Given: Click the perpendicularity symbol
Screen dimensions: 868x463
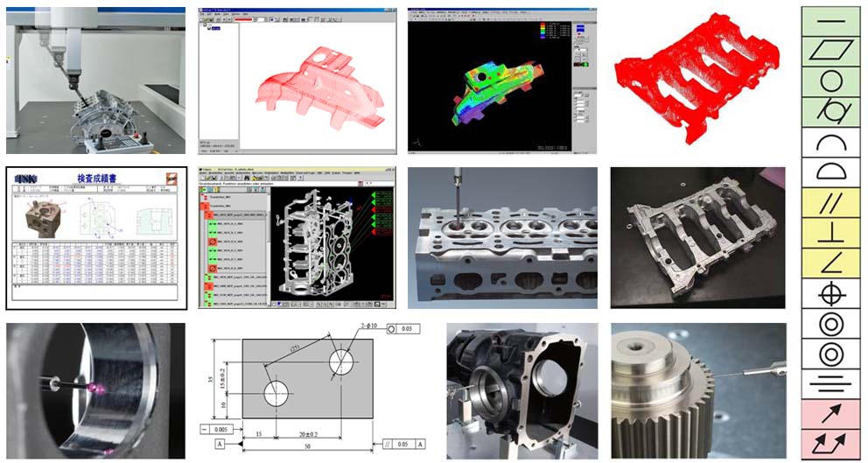Looking at the screenshot, I should [x=830, y=232].
